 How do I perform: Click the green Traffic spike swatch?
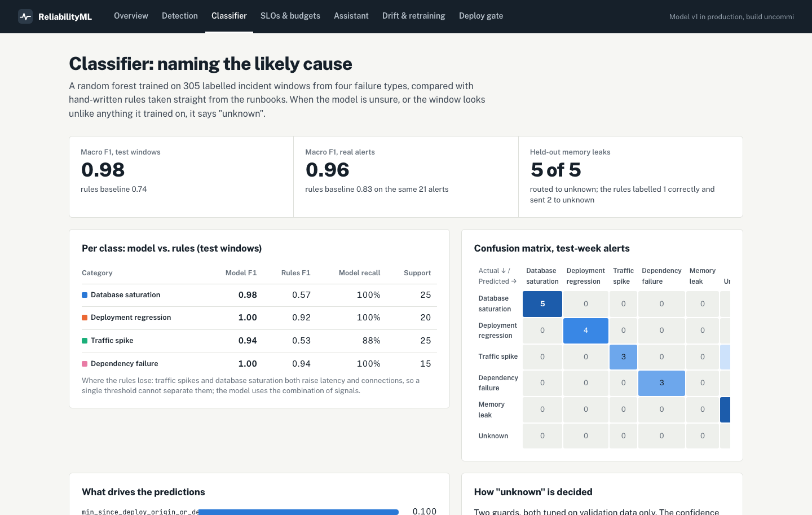85,341
